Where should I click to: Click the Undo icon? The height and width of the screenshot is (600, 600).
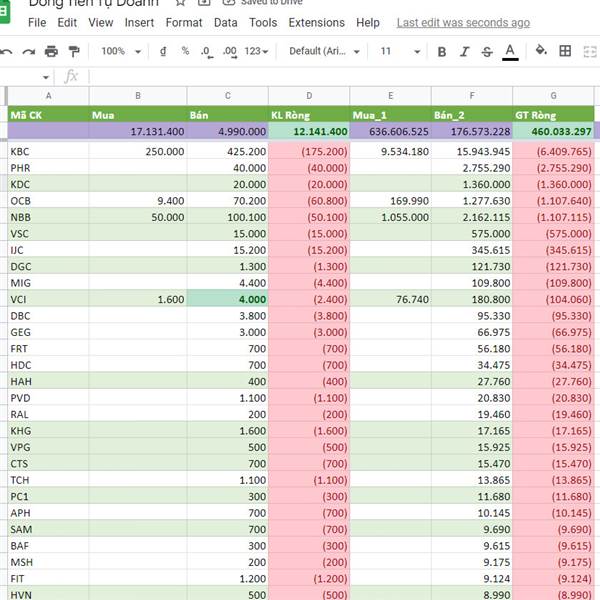pos(5,51)
